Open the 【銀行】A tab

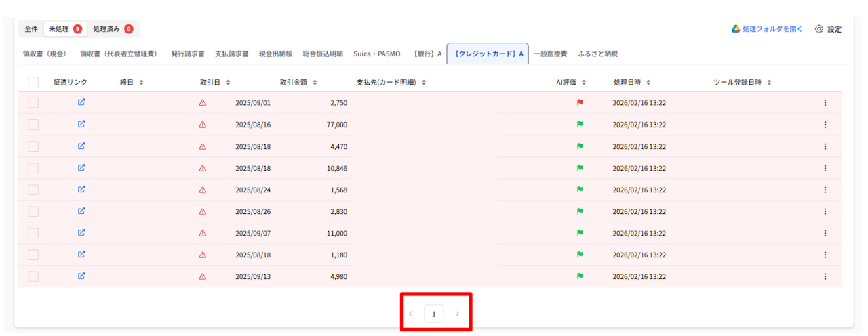[x=427, y=54]
